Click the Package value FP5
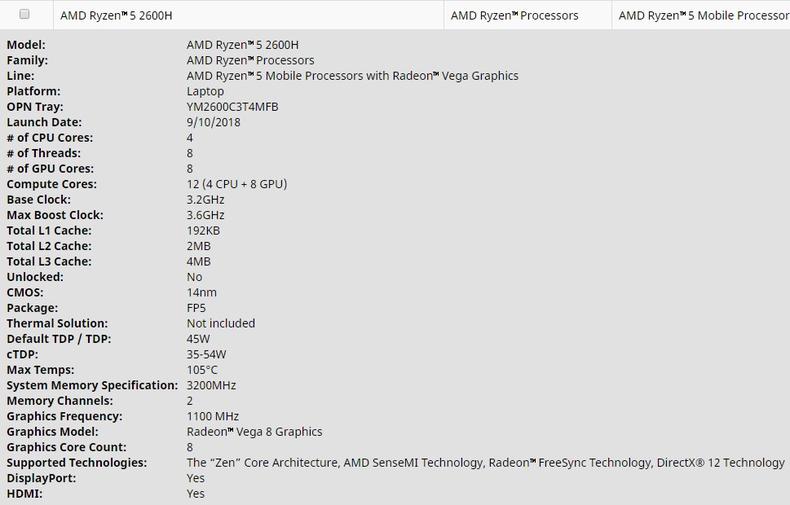 [197, 308]
